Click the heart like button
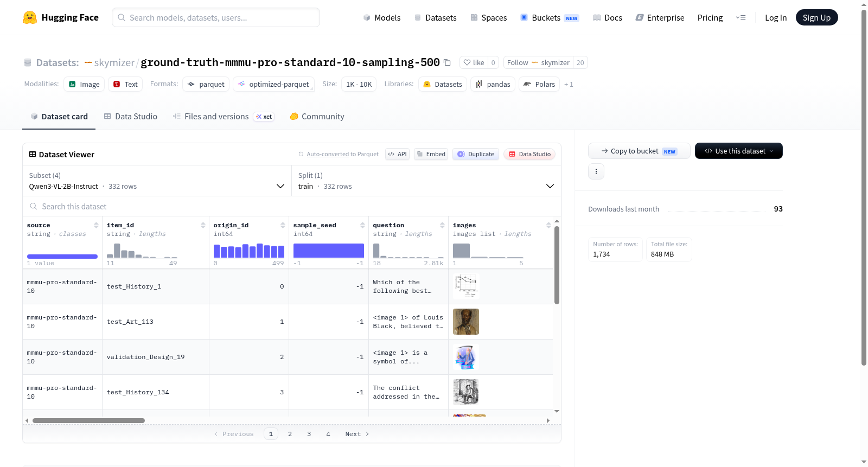 click(474, 62)
